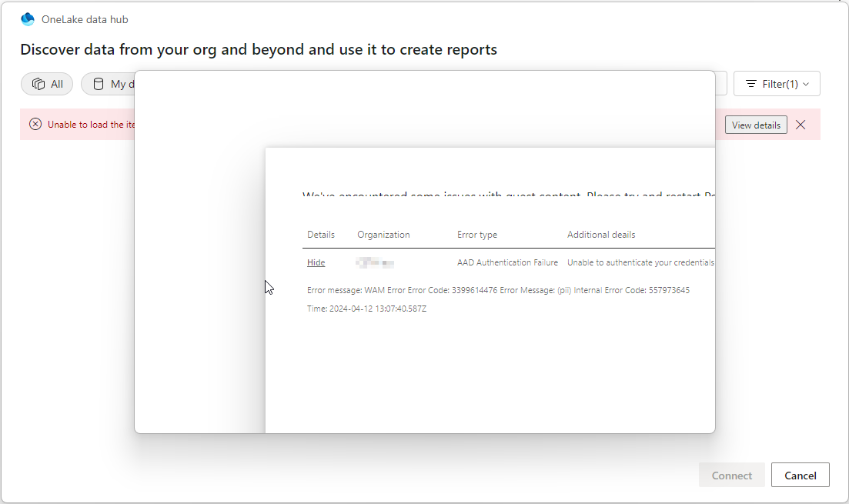Click the Hide link in Details column
849x504 pixels.
point(316,262)
